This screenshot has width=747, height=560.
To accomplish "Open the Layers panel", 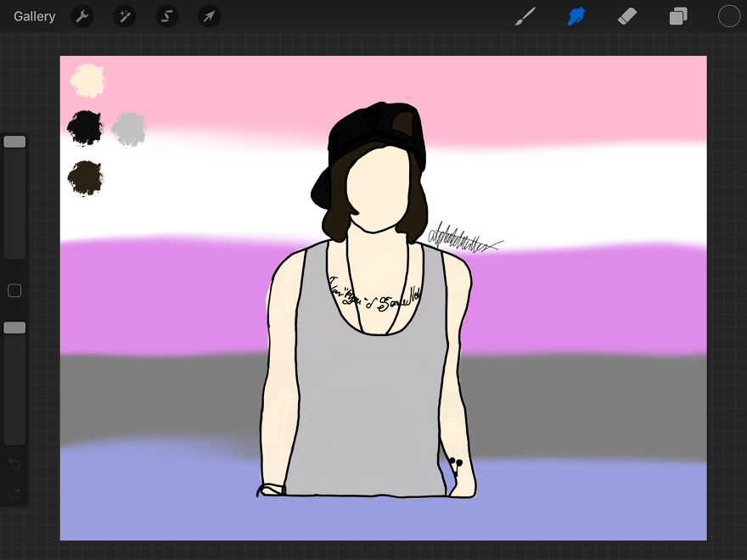I will 678,15.
